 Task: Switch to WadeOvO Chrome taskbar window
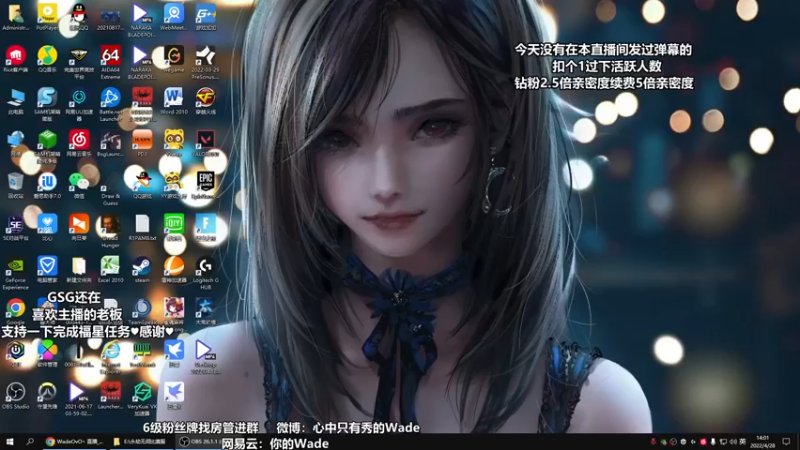click(74, 442)
